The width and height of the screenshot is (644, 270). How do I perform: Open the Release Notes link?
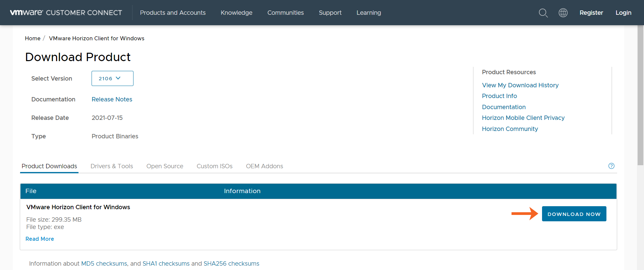click(112, 99)
